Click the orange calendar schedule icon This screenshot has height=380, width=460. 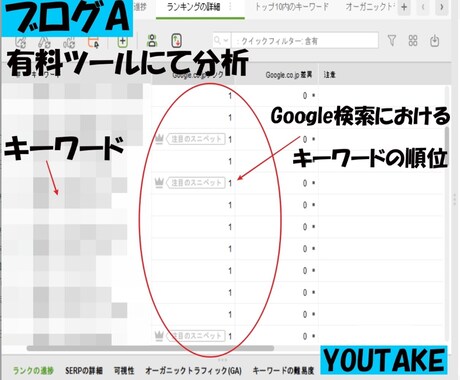point(94,41)
